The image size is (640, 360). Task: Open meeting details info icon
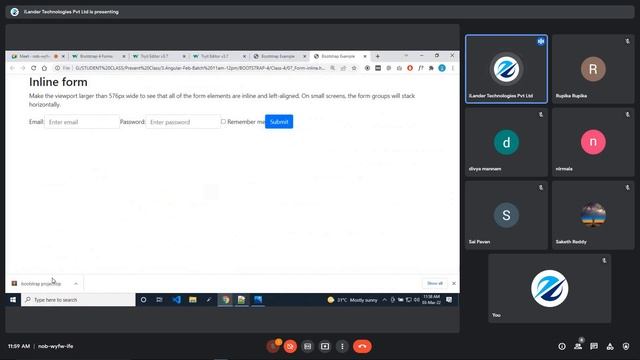pos(562,347)
